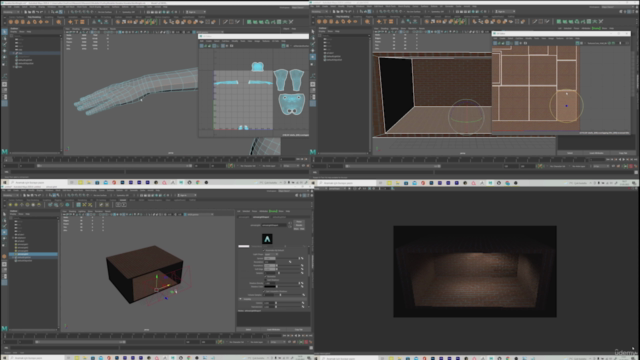Click the sixth light icon on bottom-left Maya shelf
Image resolution: width=640 pixels, height=360 pixels.
(39, 204)
